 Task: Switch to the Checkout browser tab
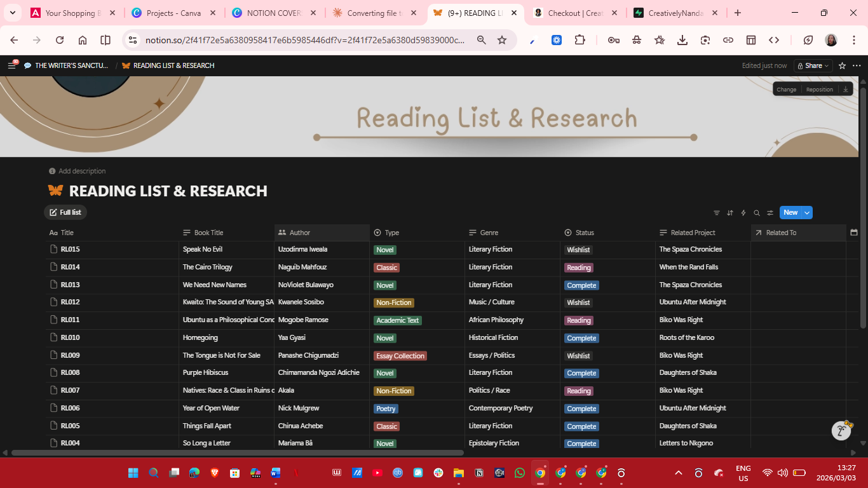pos(571,12)
